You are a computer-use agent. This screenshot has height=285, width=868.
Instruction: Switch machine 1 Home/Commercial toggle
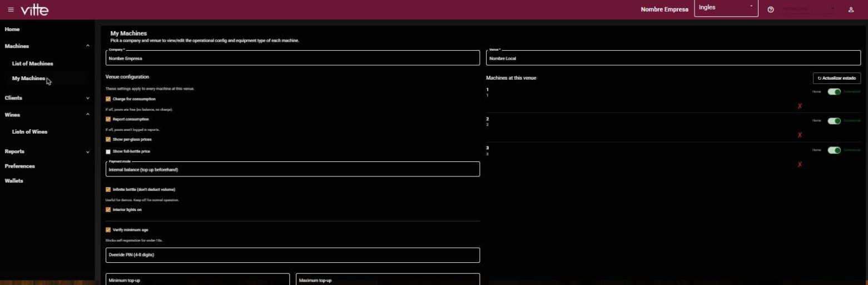point(834,91)
